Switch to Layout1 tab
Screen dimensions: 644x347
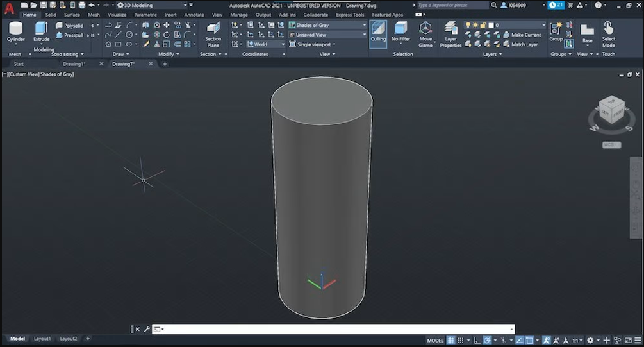[x=42, y=339]
